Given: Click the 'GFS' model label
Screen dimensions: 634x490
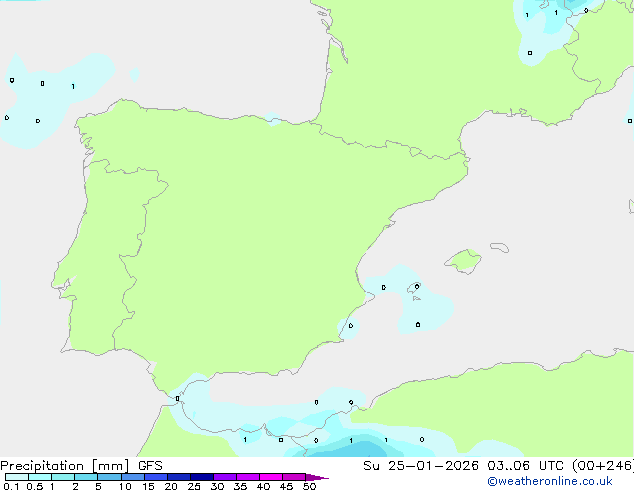Looking at the screenshot, I should [150, 466].
